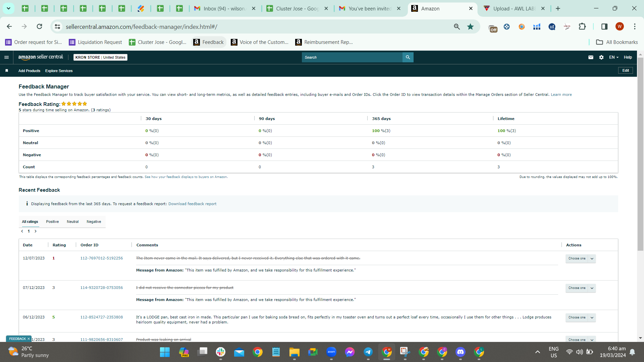Open a new browser tab with the plus
This screenshot has width=644, height=362.
pos(558,8)
